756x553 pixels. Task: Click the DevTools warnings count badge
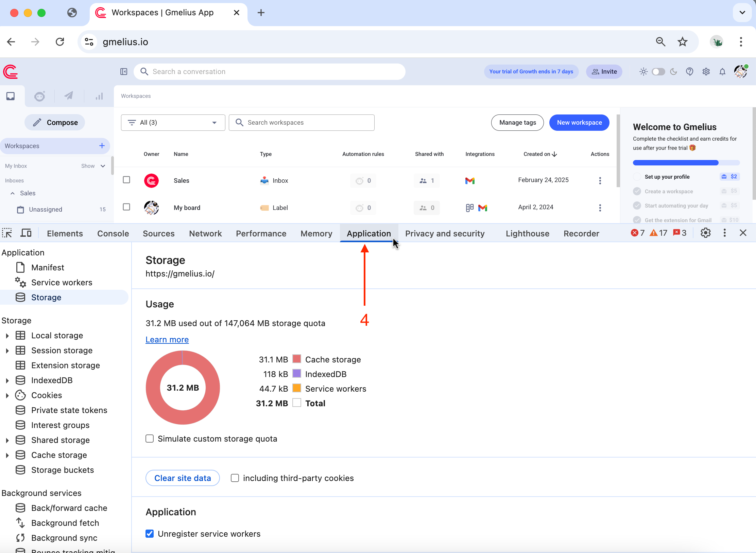(x=658, y=233)
